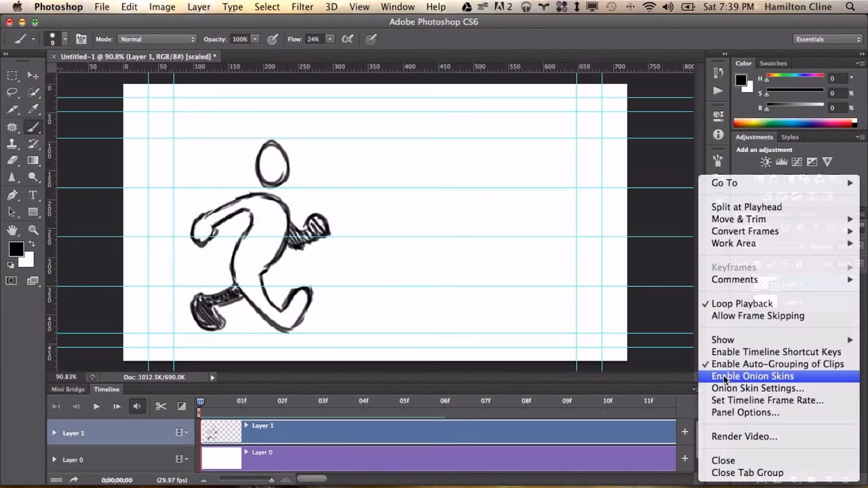Select the Zoom tool
Image resolution: width=868 pixels, height=488 pixels.
pyautogui.click(x=33, y=230)
